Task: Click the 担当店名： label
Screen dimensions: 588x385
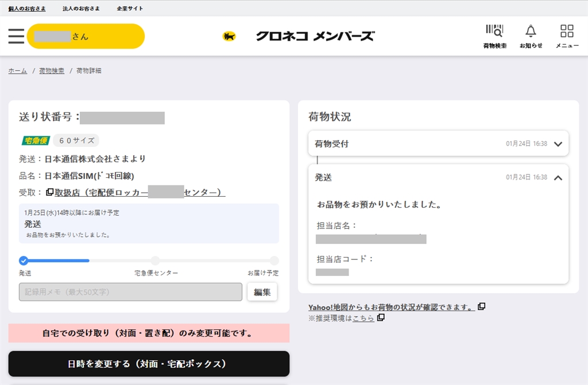Action: click(336, 225)
